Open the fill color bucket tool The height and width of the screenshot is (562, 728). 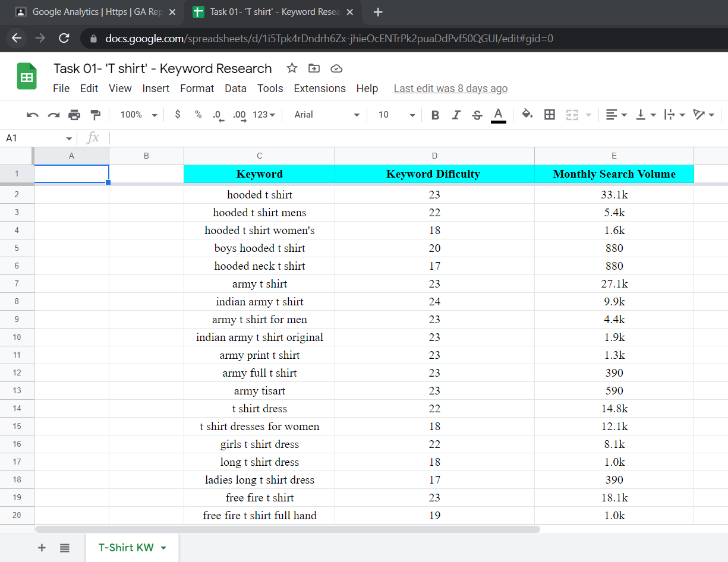point(527,115)
